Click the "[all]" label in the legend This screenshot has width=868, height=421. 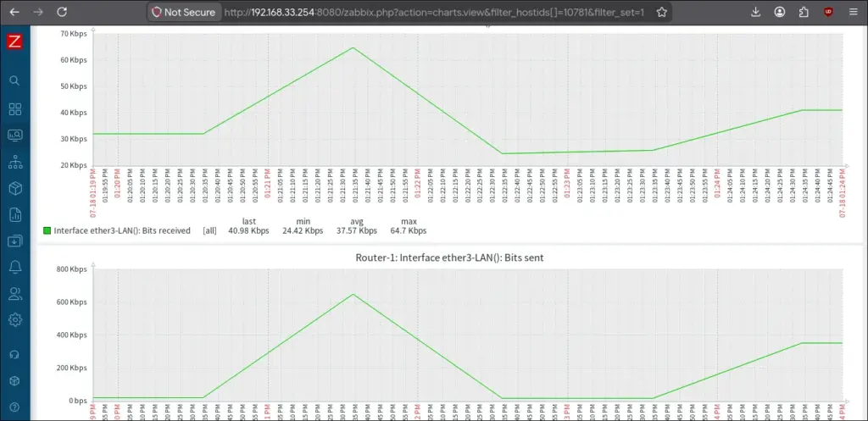pyautogui.click(x=210, y=230)
